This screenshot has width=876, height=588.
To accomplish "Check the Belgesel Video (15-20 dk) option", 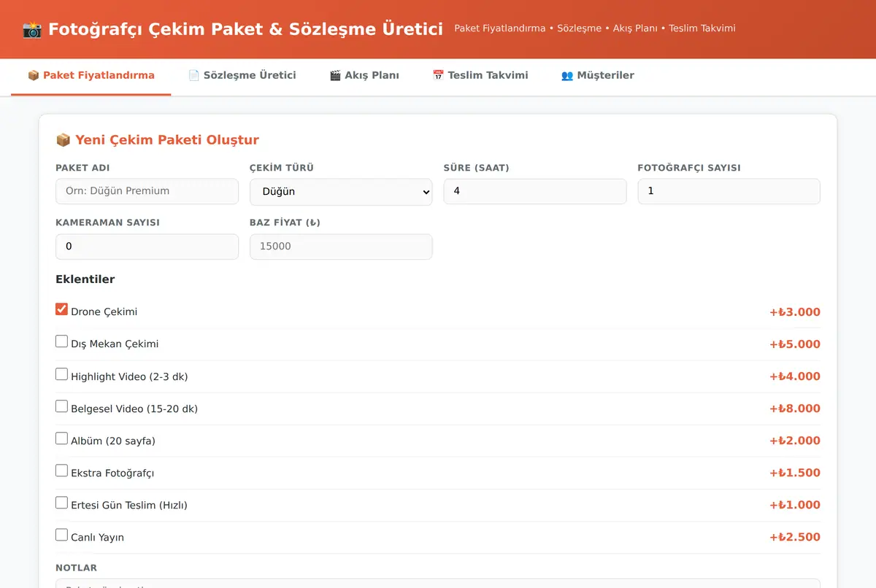I will [x=61, y=406].
